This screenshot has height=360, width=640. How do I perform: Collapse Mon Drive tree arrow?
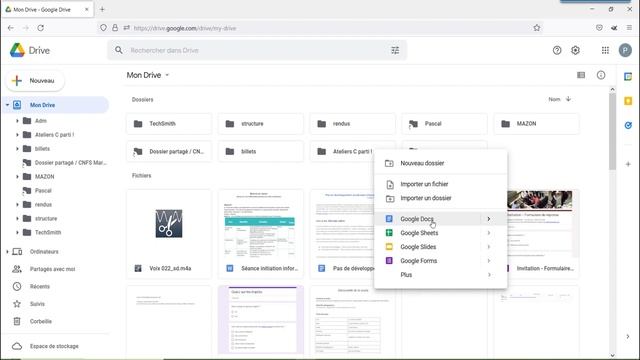(7, 105)
